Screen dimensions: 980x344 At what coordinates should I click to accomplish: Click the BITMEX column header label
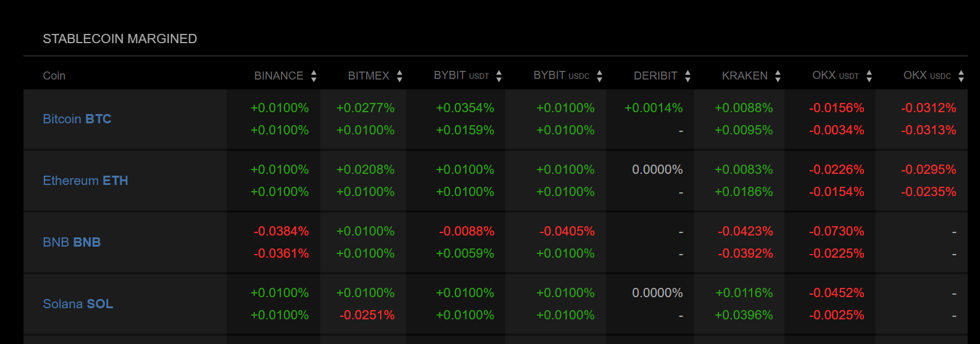coord(368,76)
